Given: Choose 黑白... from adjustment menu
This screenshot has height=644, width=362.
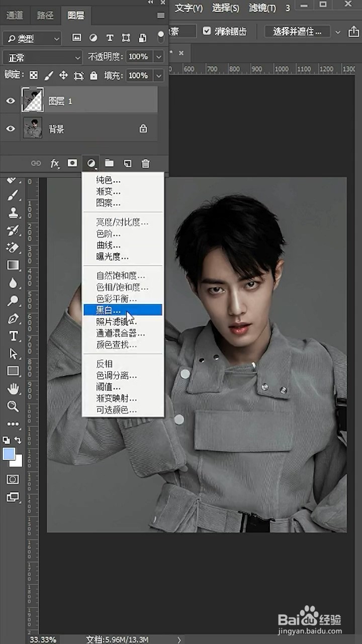Looking at the screenshot, I should [x=123, y=310].
